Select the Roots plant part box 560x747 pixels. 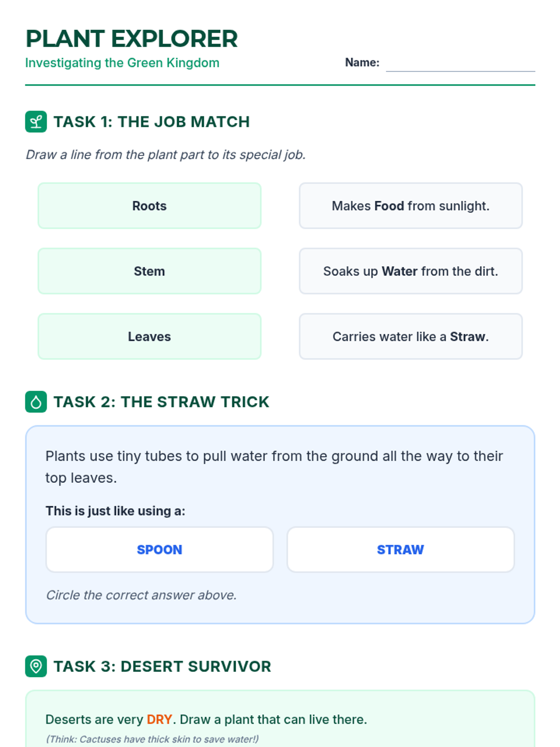point(149,206)
